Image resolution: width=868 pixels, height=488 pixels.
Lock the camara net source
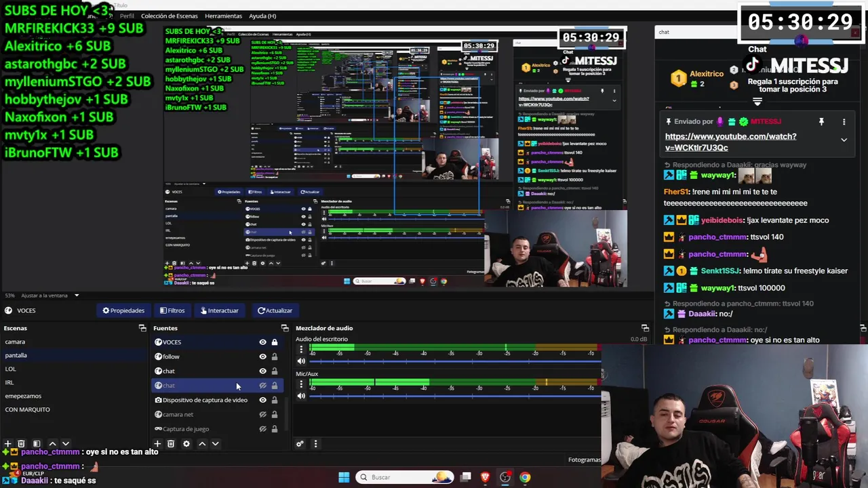click(275, 414)
